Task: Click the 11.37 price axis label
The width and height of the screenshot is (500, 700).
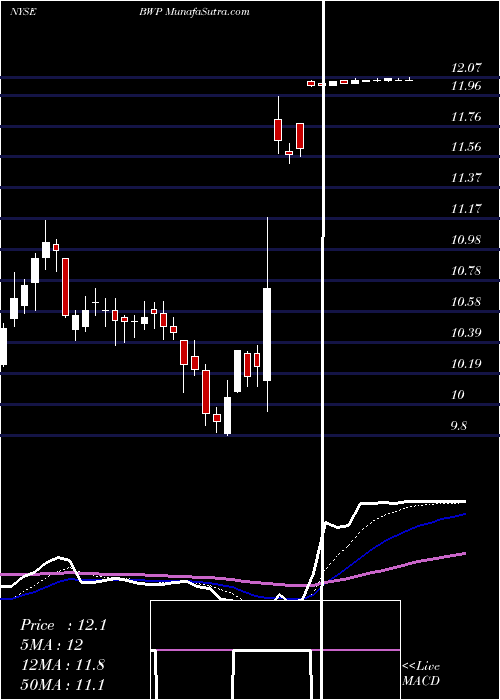Action: (x=467, y=178)
